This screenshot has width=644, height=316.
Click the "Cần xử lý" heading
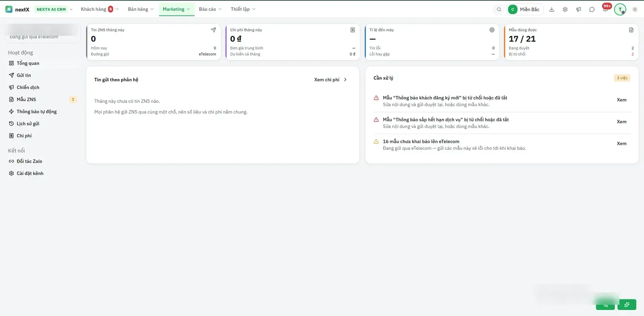(x=383, y=78)
